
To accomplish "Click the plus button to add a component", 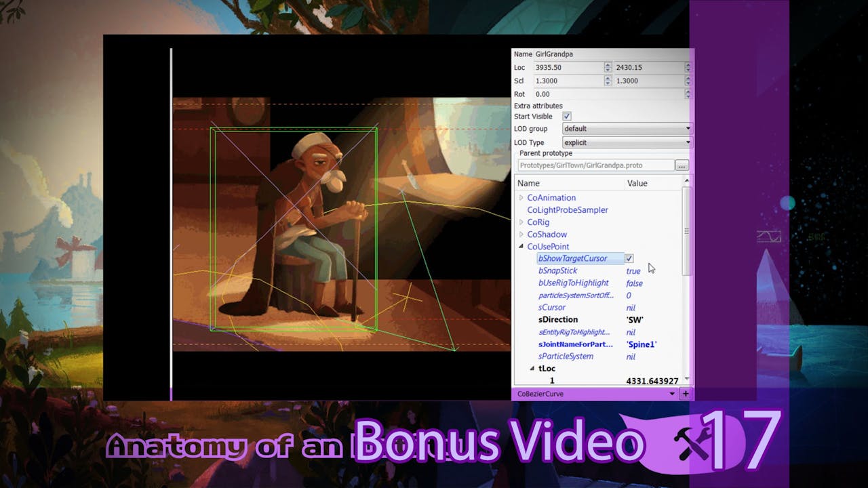I will tap(686, 393).
